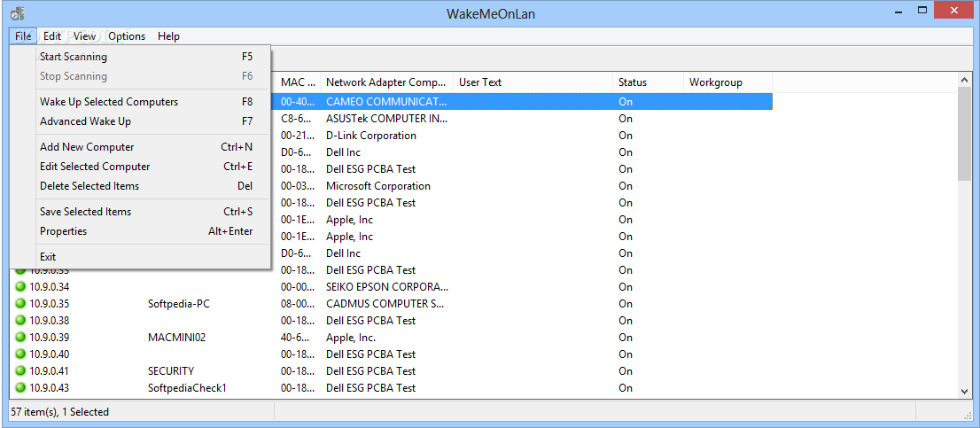The width and height of the screenshot is (980, 428).
Task: Sort by Status column header
Action: coord(648,82)
